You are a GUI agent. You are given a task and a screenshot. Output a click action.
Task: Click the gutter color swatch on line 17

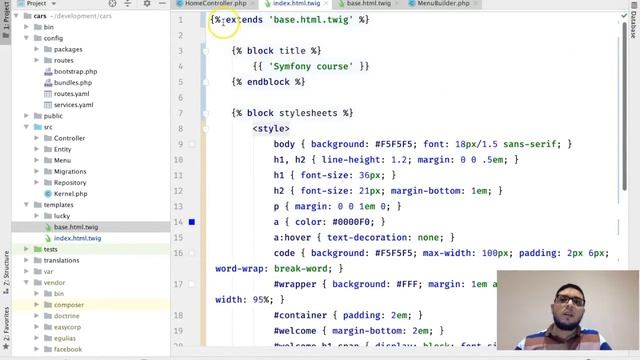(x=192, y=284)
